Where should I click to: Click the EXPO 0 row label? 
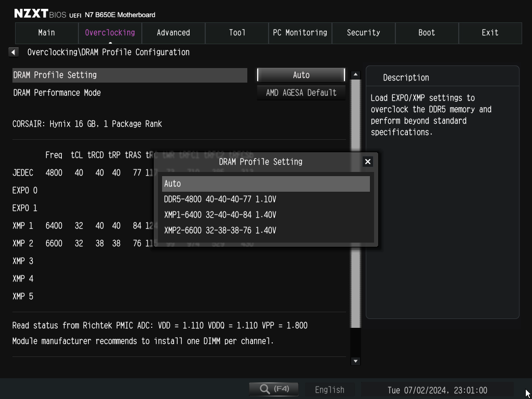tap(25, 190)
